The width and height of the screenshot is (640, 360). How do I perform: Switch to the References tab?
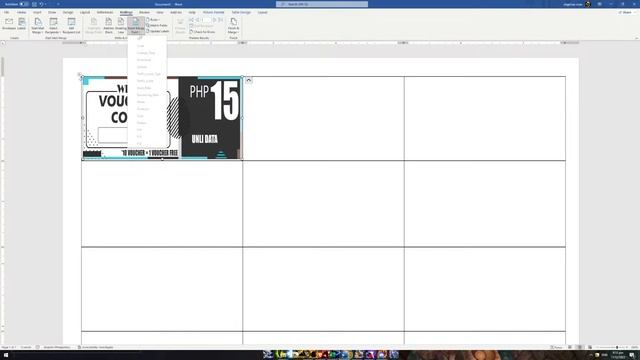105,12
